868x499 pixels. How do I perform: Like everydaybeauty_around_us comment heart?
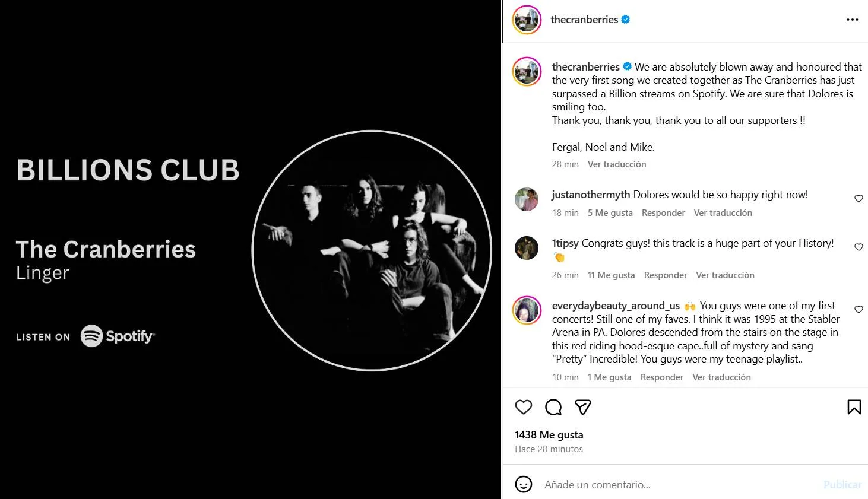pos(859,309)
